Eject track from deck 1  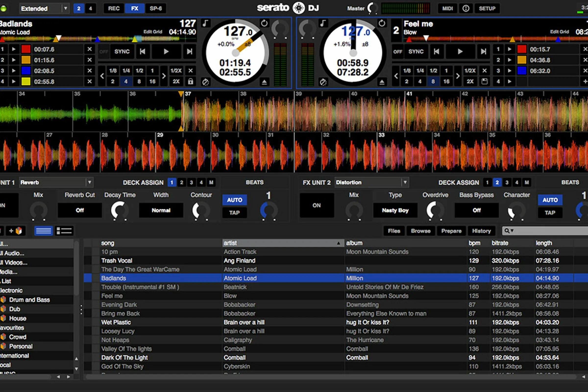click(x=264, y=82)
